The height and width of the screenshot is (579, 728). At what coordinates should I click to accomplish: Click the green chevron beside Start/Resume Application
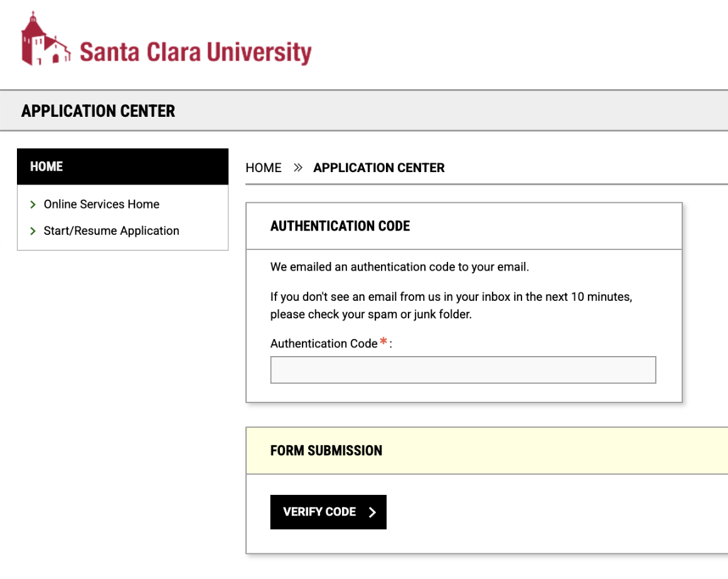point(32,230)
